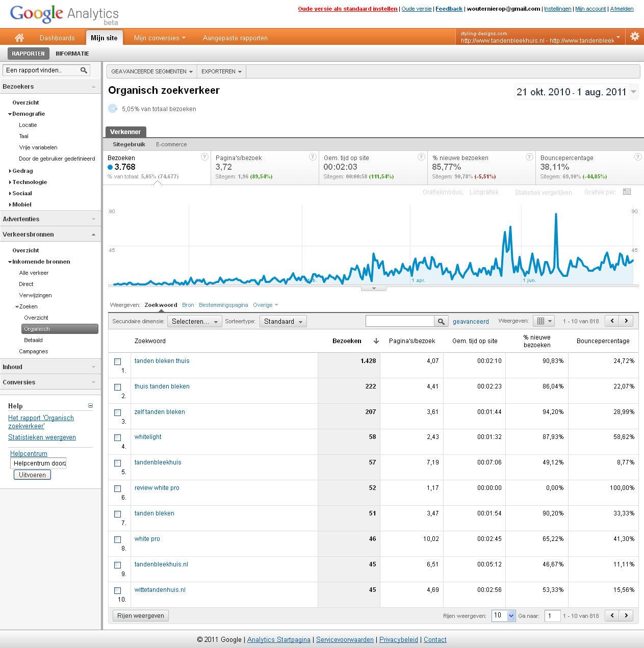Collapse the Help panel minus icon
The width and height of the screenshot is (644, 648).
[x=91, y=406]
